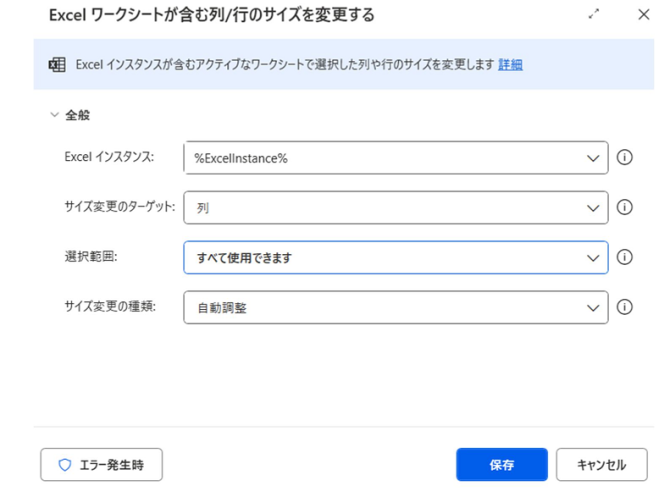Click info icon beside 選択範囲 field
Screen dimensions: 670x497
click(625, 257)
